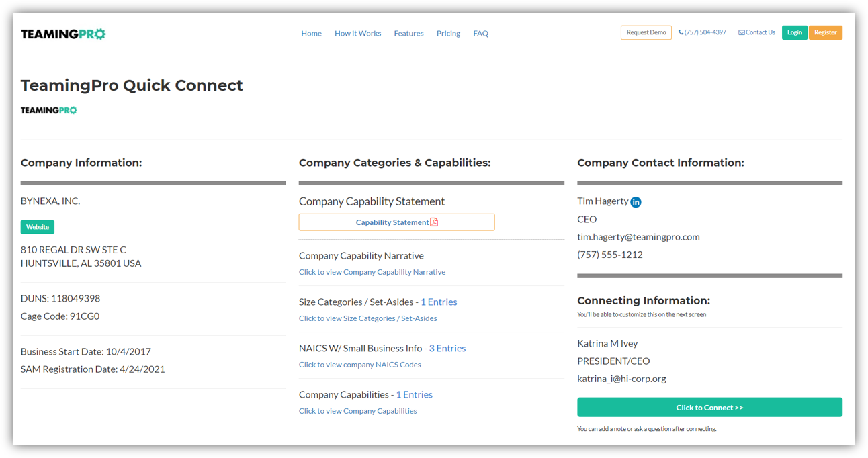Click the envelope icon beside Contact Us
This screenshot has height=458, width=868.
pyautogui.click(x=741, y=32)
